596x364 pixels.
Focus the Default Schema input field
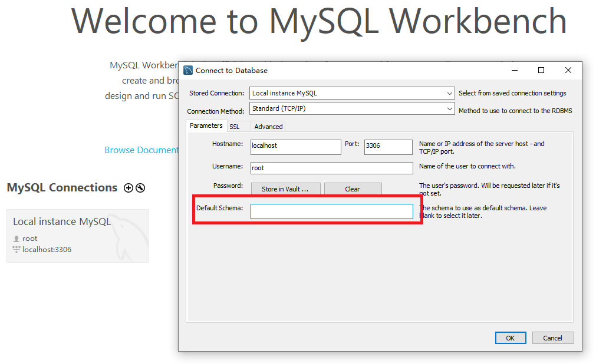coord(332,211)
